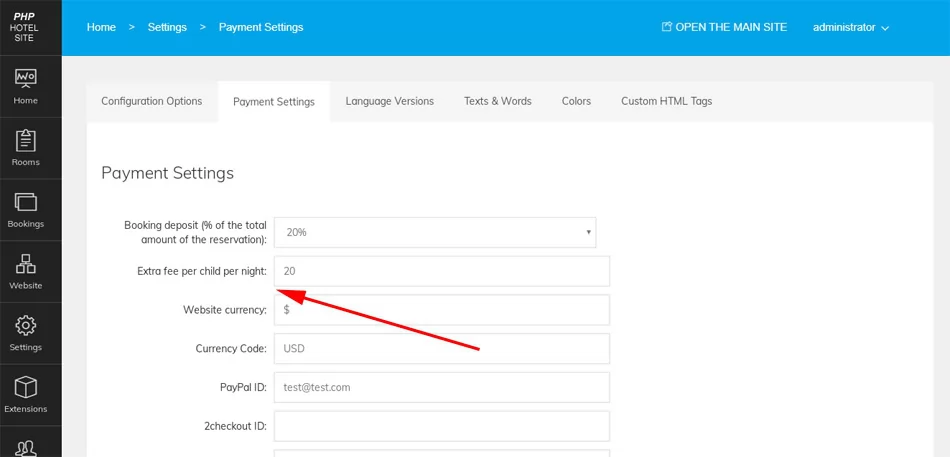Screen dimensions: 950x457
Task: Click the Extra fee per child field
Action: (441, 271)
